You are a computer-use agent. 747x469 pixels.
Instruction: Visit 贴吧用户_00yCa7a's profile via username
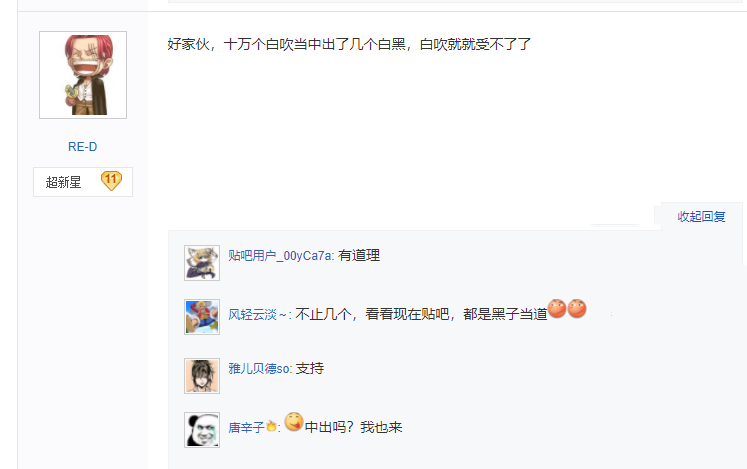(279, 256)
